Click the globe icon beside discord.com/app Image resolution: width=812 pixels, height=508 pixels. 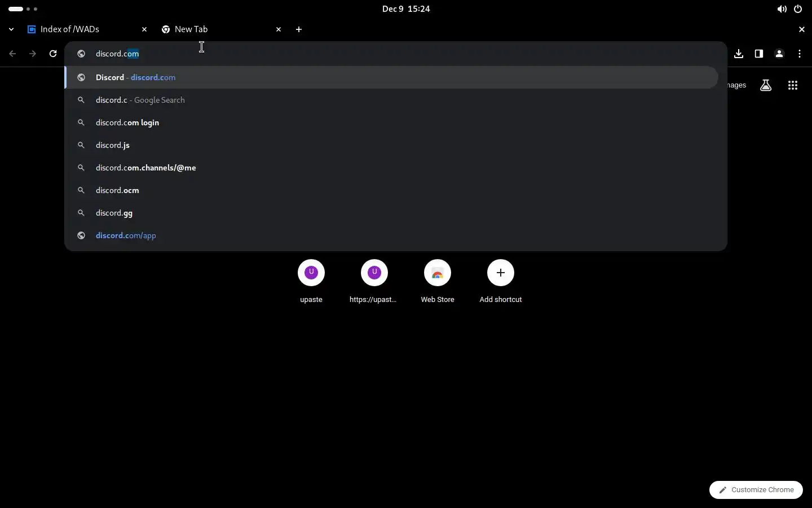tap(81, 235)
